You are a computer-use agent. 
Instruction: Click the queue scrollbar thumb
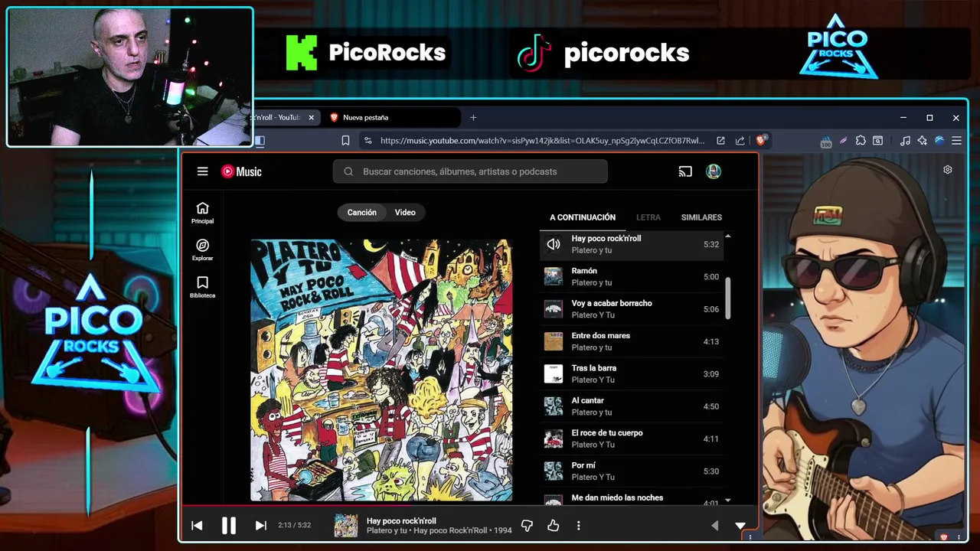[727, 298]
